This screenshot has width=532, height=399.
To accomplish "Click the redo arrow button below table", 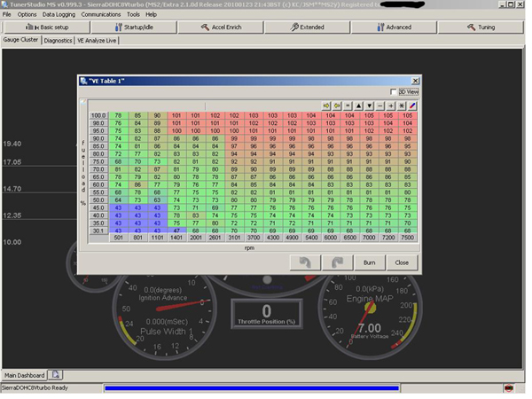I will pyautogui.click(x=337, y=262).
